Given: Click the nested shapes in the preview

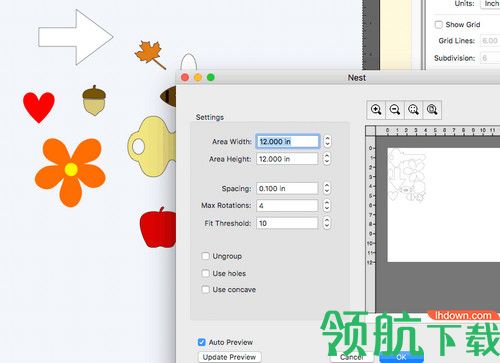Looking at the screenshot, I should pos(407,175).
